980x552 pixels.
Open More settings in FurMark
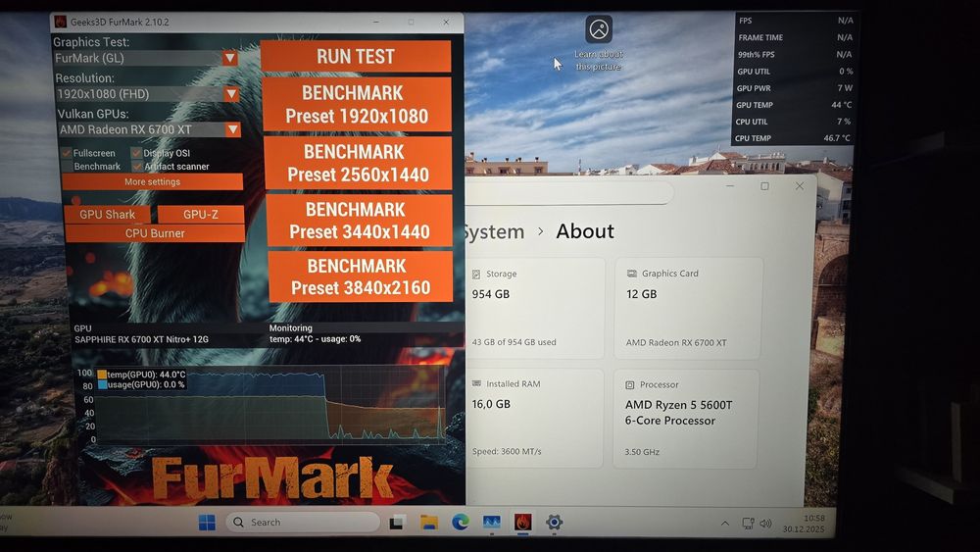pos(153,182)
